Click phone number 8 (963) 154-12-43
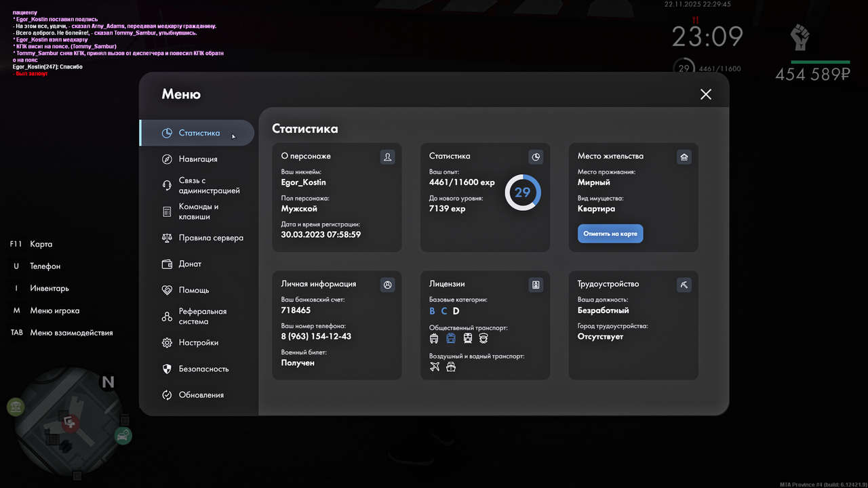Screen dimensions: 868x488 click(316, 336)
